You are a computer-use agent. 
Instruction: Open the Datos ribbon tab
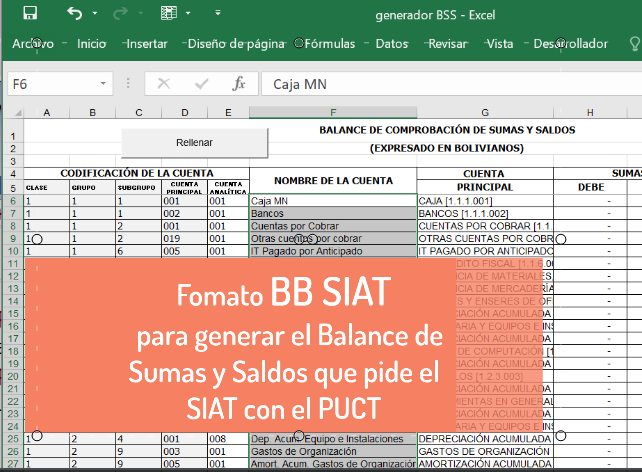click(x=391, y=44)
